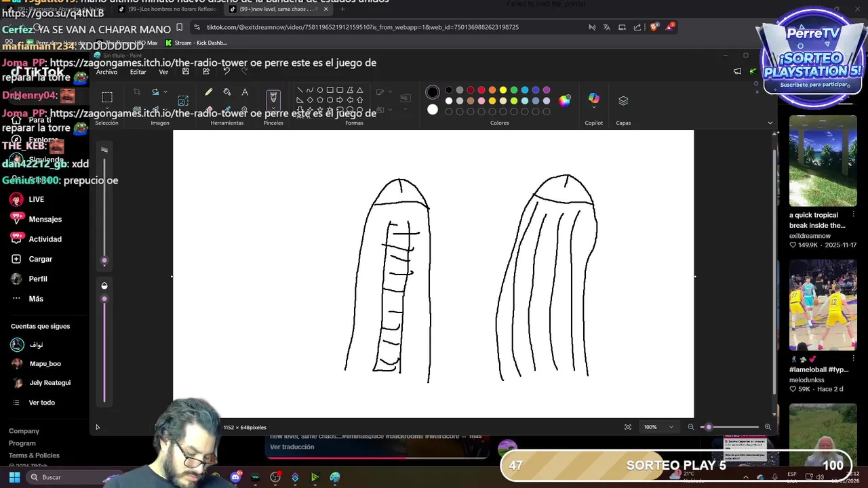
Task: Adjust the Paint zoom slider
Action: 709,427
